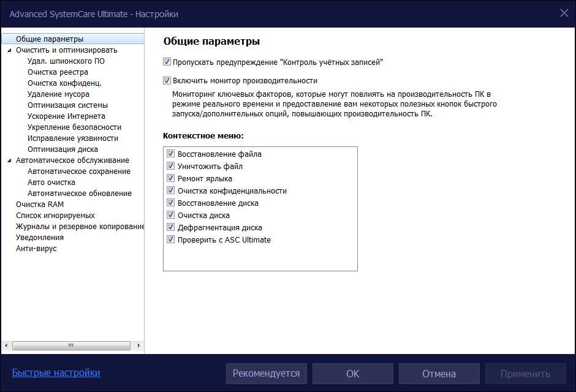Open 'Анти-вирус' settings
The width and height of the screenshot is (576, 392).
36,248
